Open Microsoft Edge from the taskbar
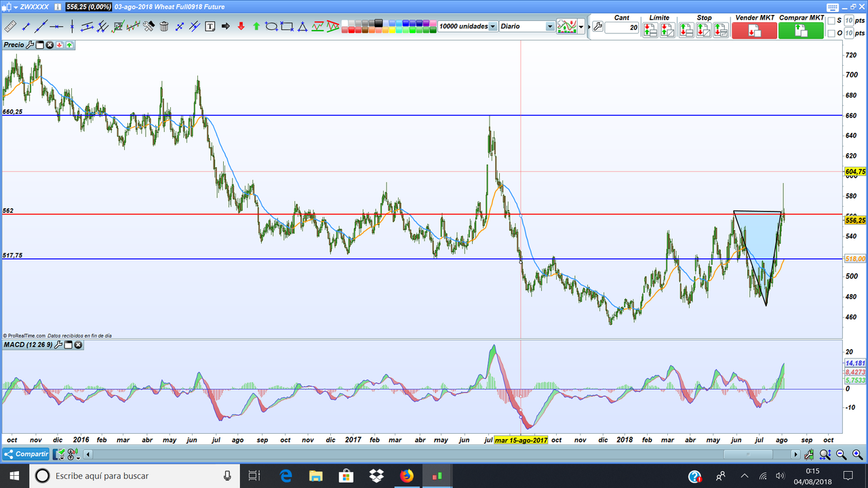 coord(285,476)
